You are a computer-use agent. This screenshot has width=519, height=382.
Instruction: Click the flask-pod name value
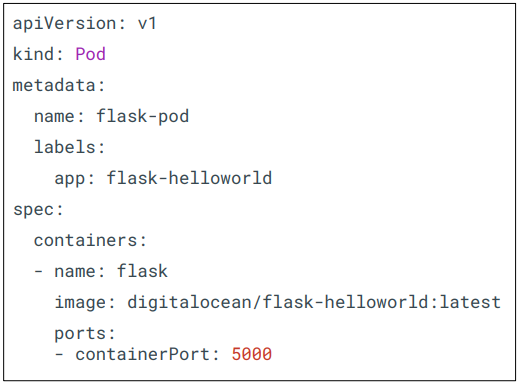click(142, 116)
